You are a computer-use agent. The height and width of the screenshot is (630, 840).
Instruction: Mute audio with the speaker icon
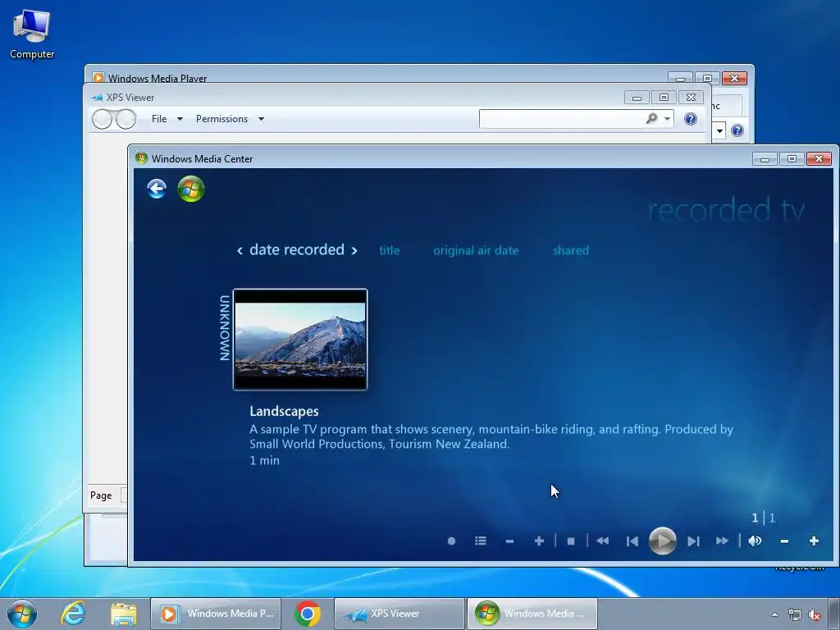coord(755,541)
